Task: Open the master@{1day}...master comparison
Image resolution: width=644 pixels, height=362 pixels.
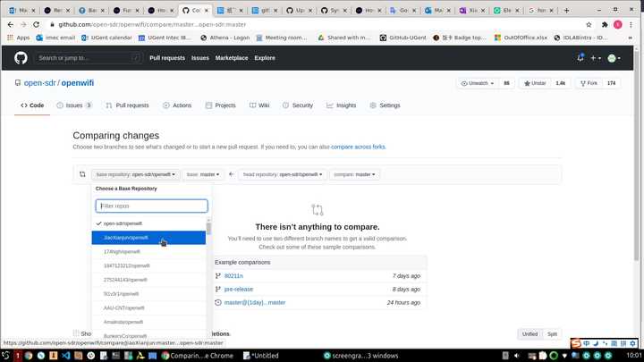Action: click(x=255, y=302)
